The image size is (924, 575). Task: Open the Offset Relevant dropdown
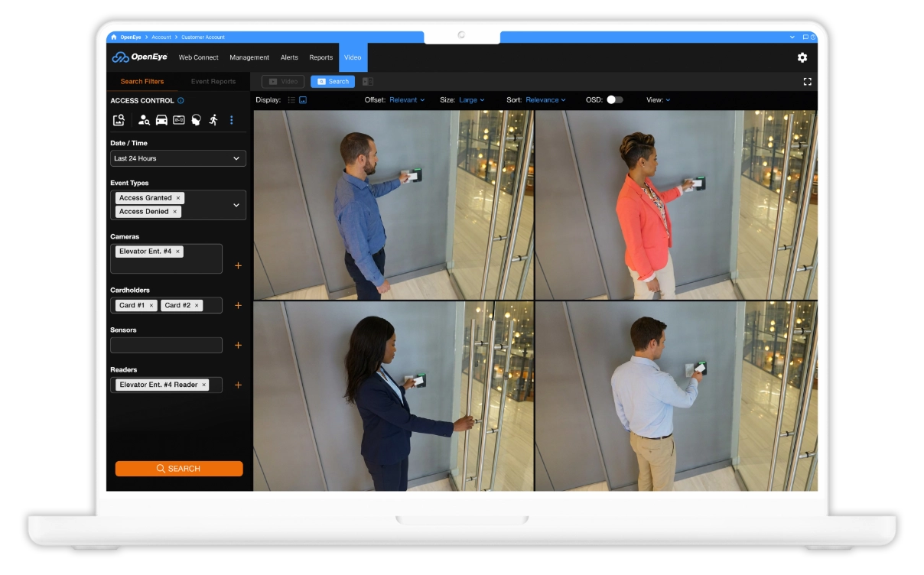point(407,100)
